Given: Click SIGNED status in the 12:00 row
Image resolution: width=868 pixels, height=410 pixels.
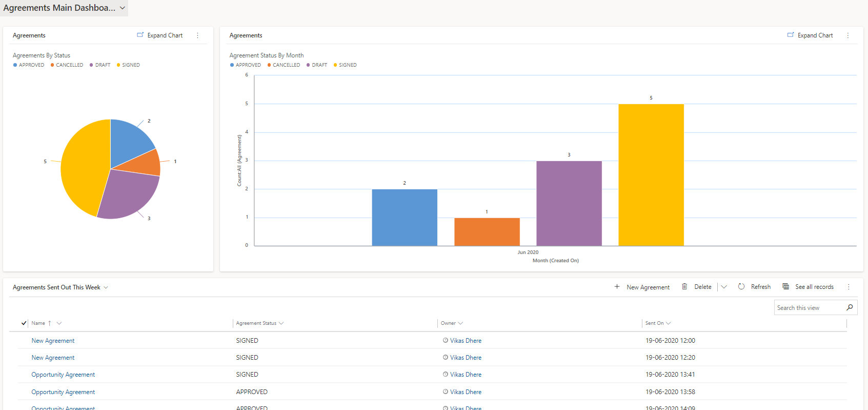Looking at the screenshot, I should [247, 341].
